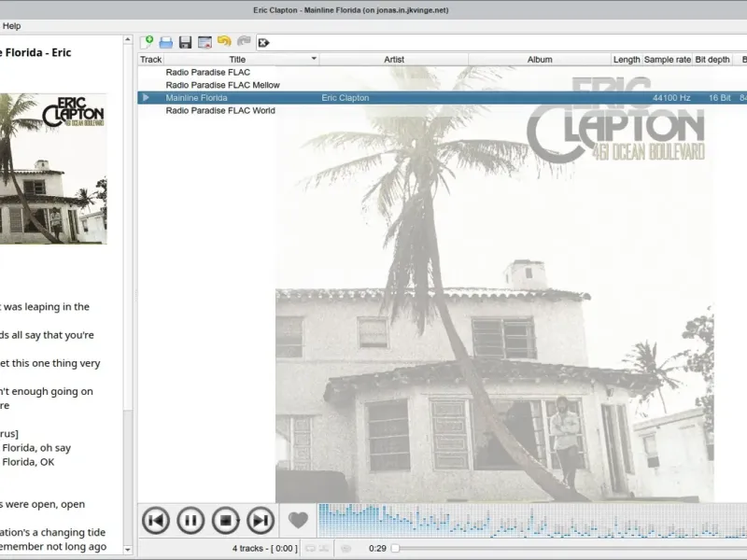Click the seek slider handle at 0:29
The image size is (747, 560).
[x=395, y=549]
